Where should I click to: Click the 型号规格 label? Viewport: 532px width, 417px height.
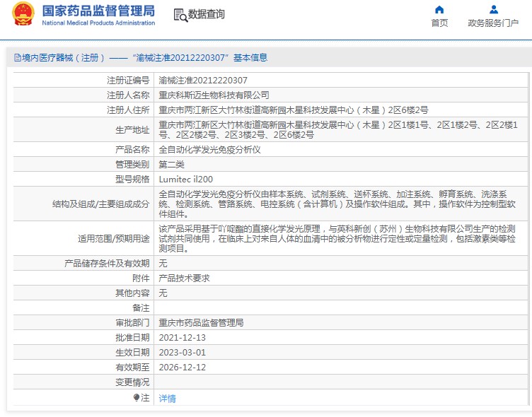coord(132,179)
